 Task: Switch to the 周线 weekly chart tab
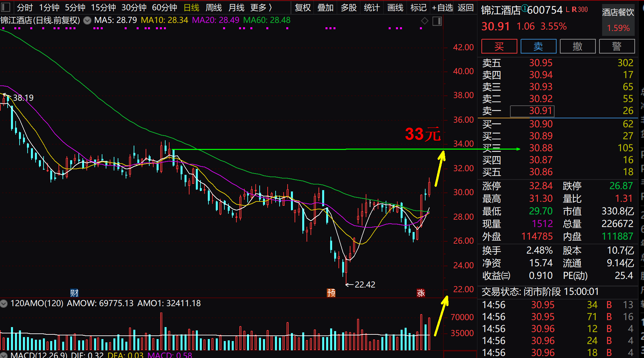pyautogui.click(x=213, y=7)
